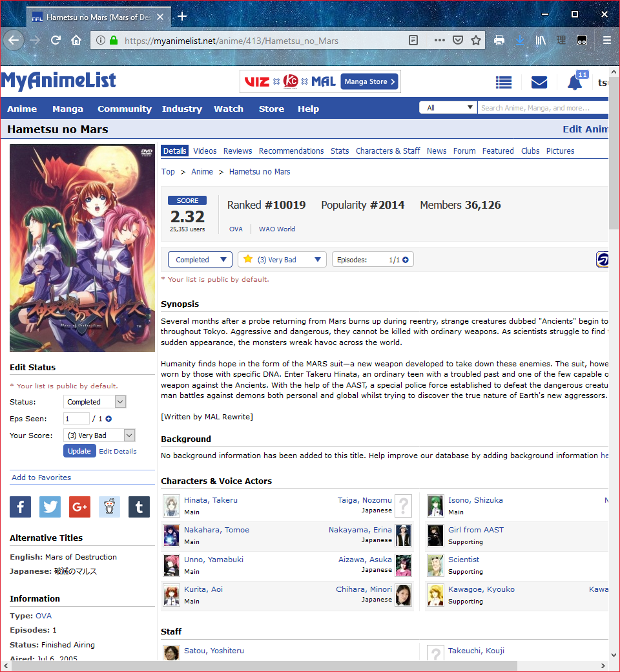Open the (3) Very Bad rating dropdown
The height and width of the screenshot is (672, 620).
(x=282, y=260)
